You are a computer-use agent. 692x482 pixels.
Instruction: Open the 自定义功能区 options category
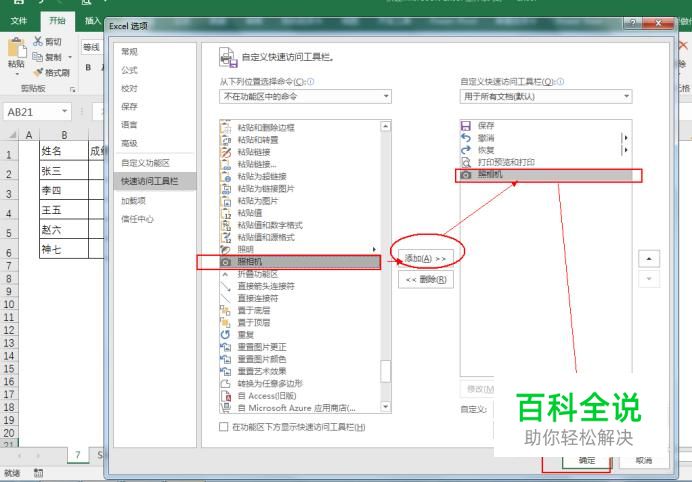(x=154, y=163)
